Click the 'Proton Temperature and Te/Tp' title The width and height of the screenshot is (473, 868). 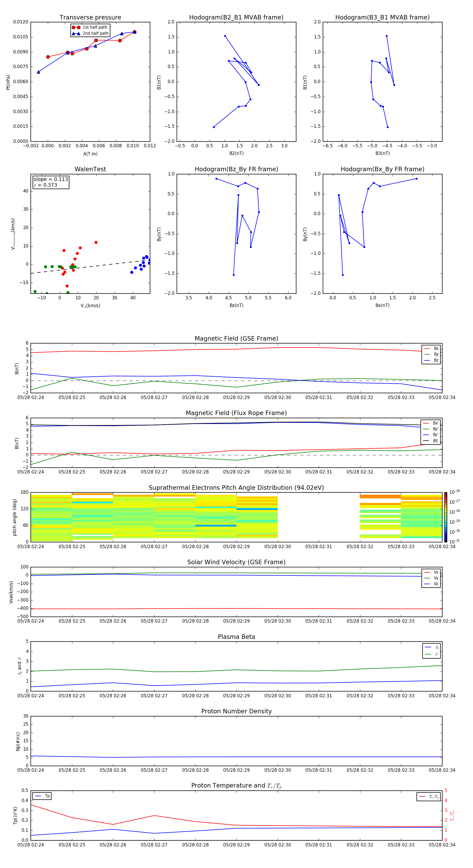[236, 786]
